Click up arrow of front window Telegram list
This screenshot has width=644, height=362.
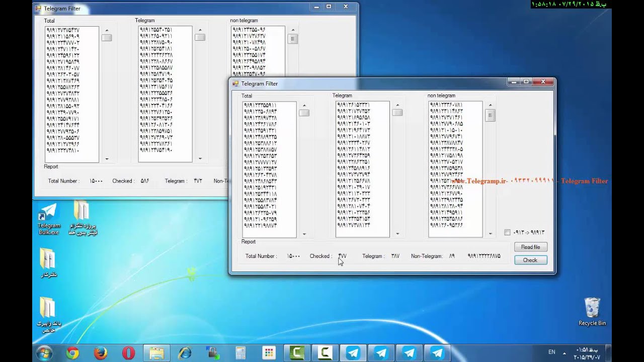(x=397, y=106)
